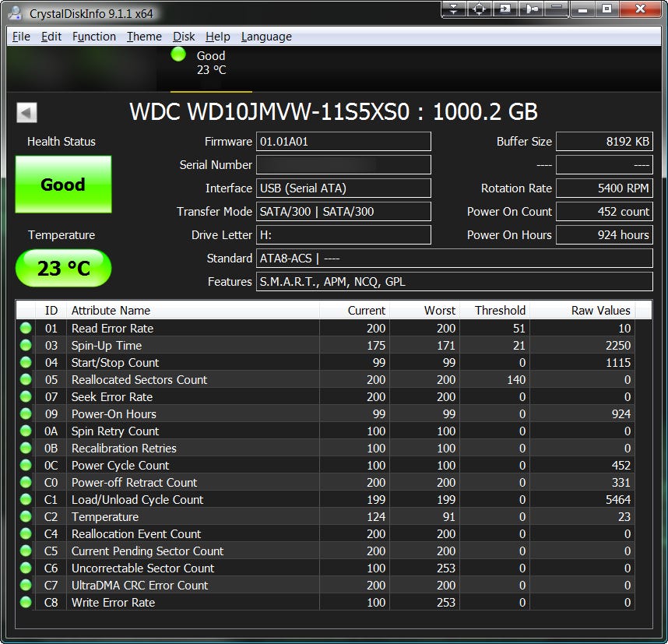Click the status orb for Spin-Up Time
Image resolution: width=668 pixels, height=644 pixels.
pos(26,345)
